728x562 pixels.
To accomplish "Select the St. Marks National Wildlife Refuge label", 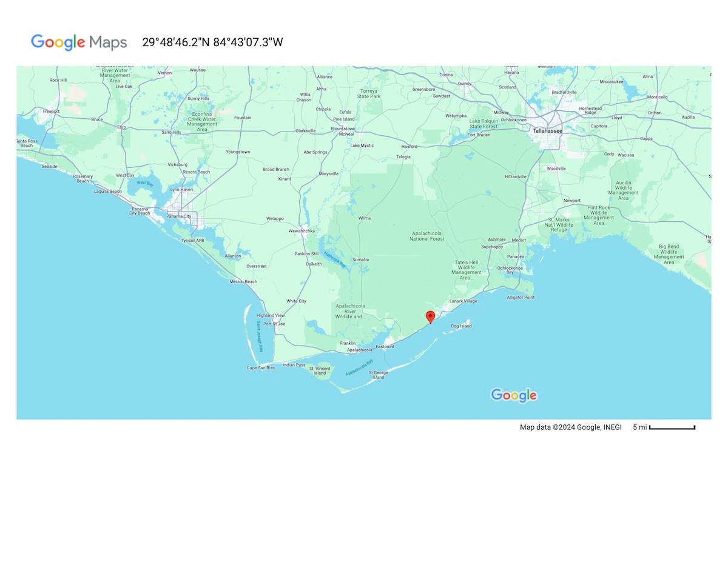I will click(x=559, y=224).
